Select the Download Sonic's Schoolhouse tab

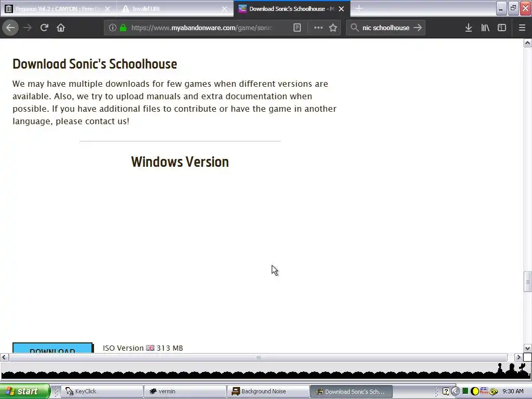tap(292, 9)
